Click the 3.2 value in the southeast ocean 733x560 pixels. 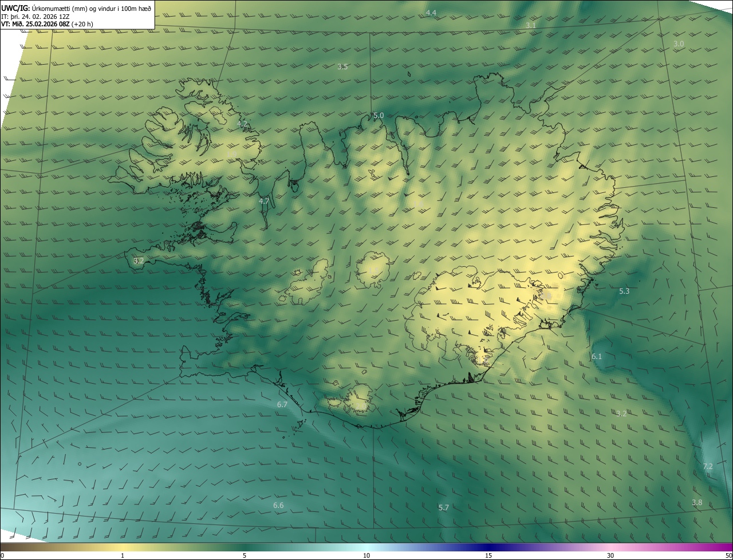pos(621,413)
